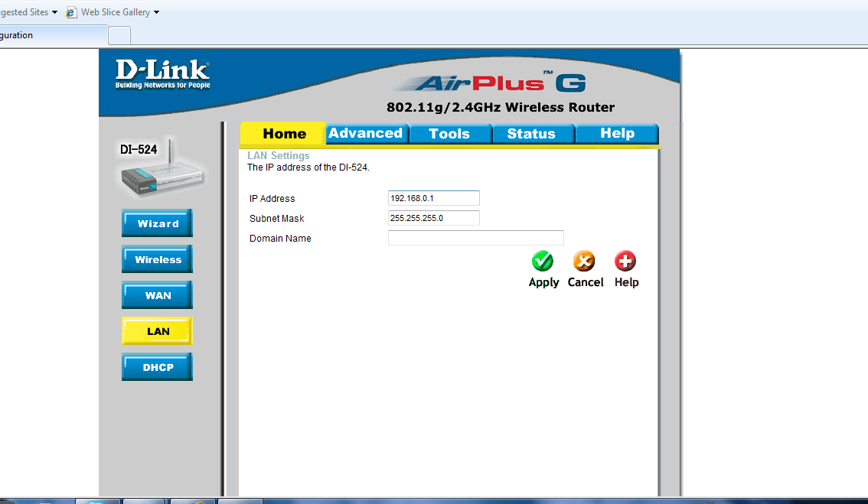
Task: Click the Cancel text label
Action: [x=585, y=282]
